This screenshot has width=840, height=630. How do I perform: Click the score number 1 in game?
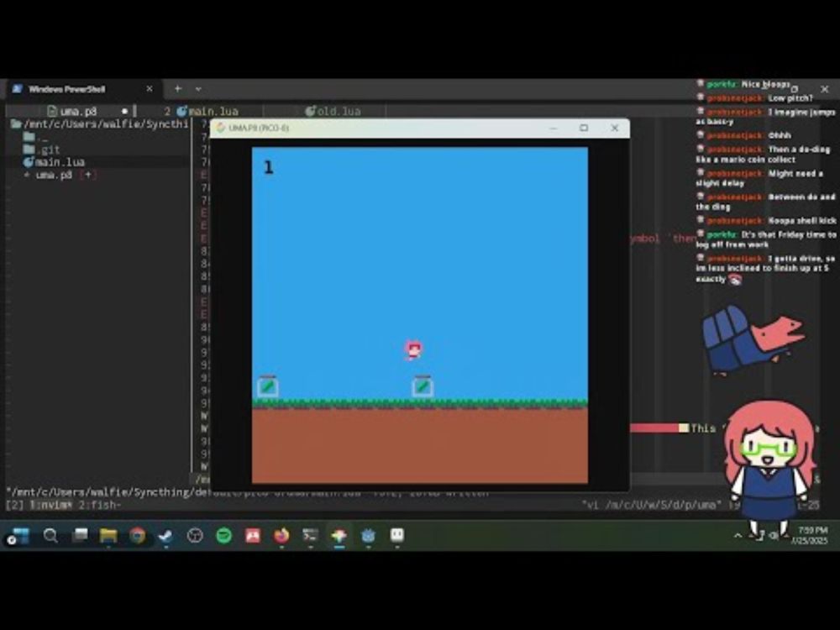coord(269,168)
